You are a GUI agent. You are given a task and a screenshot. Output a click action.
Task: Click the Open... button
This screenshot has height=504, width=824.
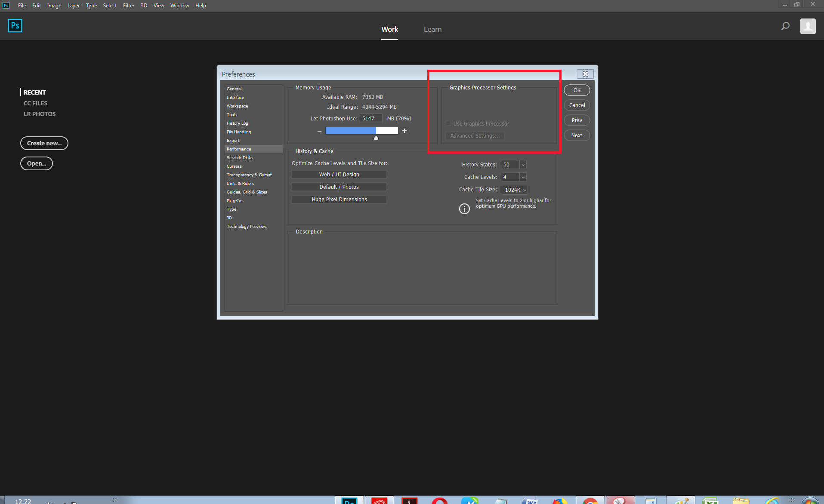(x=37, y=163)
